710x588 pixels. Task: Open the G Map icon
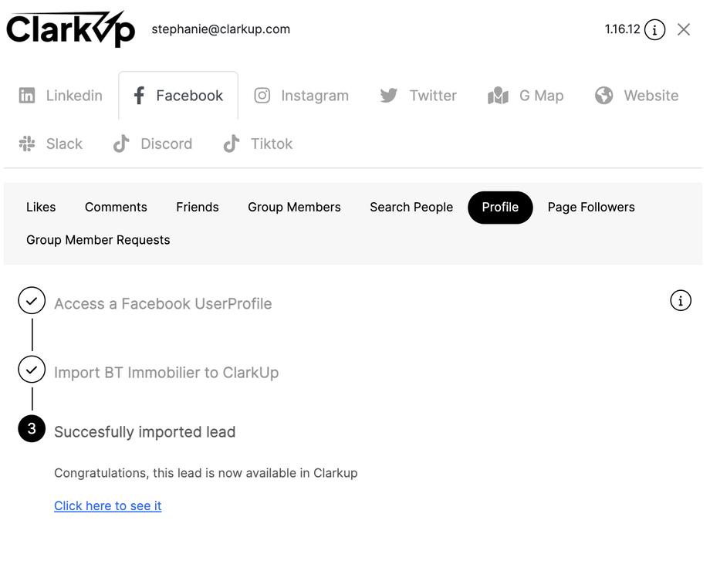[x=498, y=96]
